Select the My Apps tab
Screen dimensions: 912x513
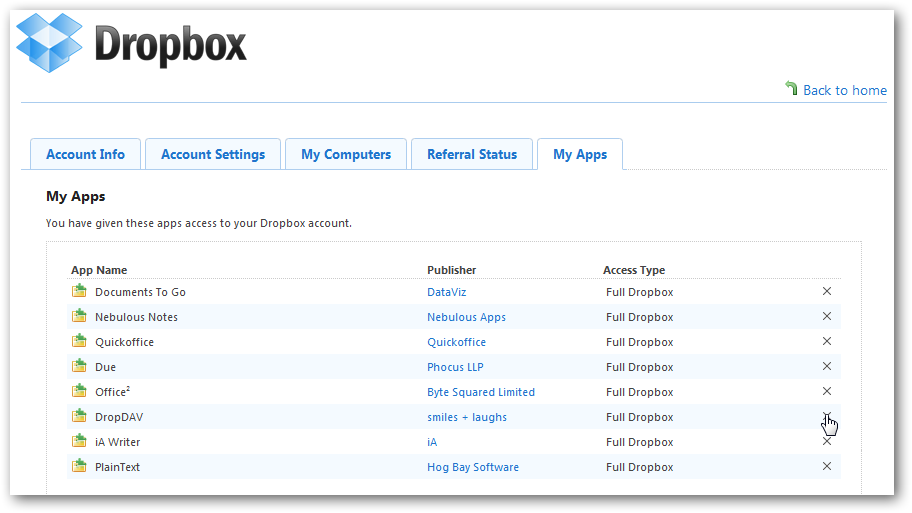pos(580,154)
